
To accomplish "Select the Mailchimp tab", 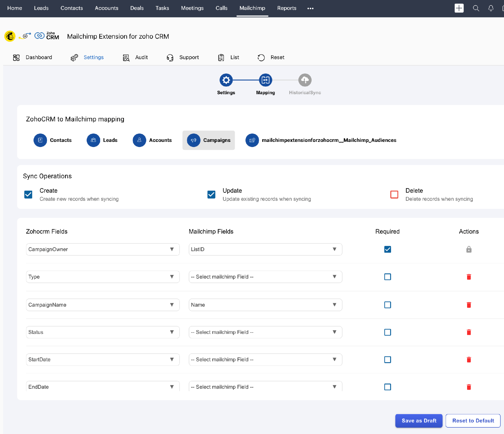I will (x=252, y=8).
